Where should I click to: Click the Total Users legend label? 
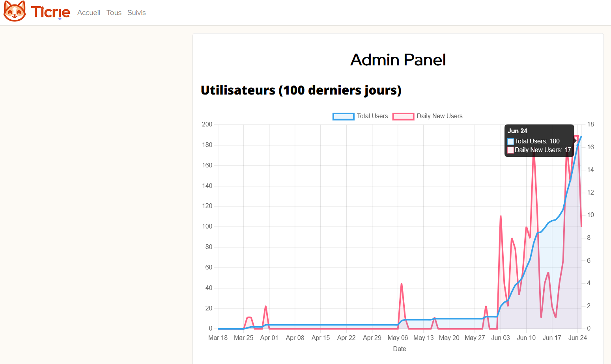[x=372, y=116]
